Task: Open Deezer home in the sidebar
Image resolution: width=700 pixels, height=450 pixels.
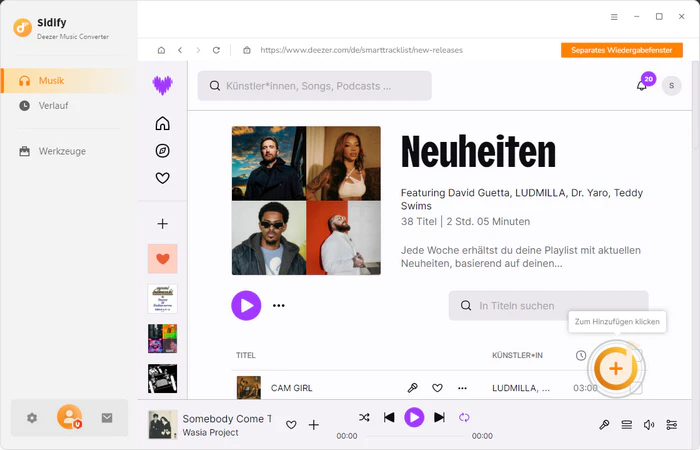Action: pyautogui.click(x=162, y=123)
